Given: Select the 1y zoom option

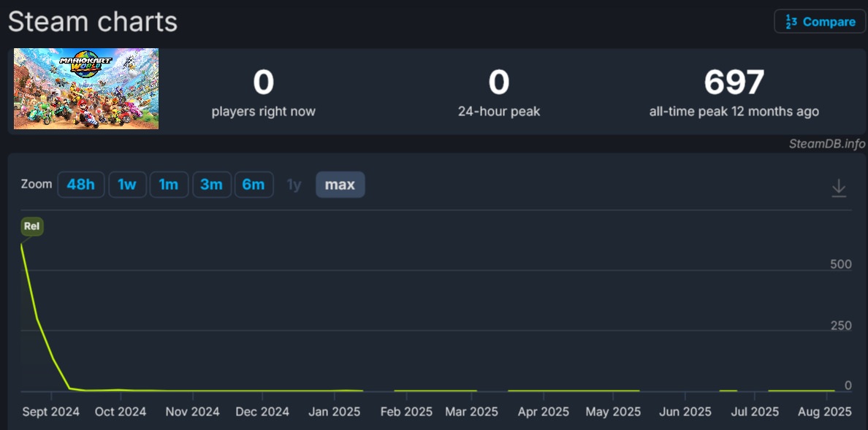Looking at the screenshot, I should [294, 184].
